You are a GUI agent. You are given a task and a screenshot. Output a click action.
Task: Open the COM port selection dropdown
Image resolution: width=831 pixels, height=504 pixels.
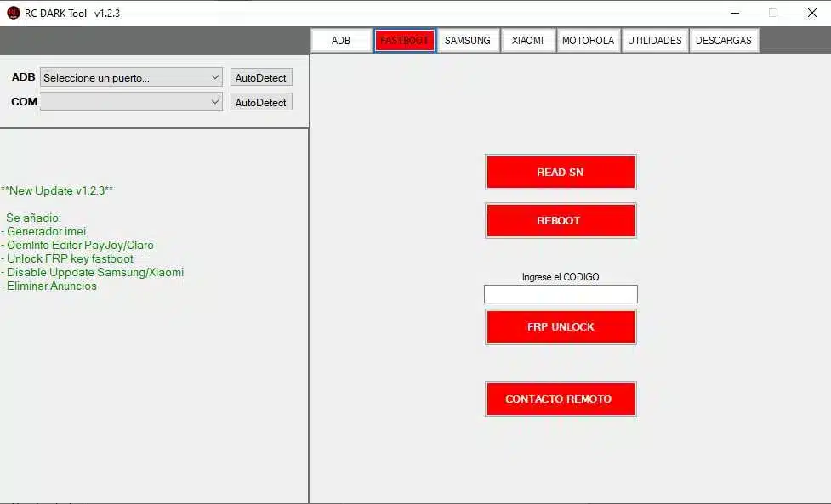pos(129,101)
